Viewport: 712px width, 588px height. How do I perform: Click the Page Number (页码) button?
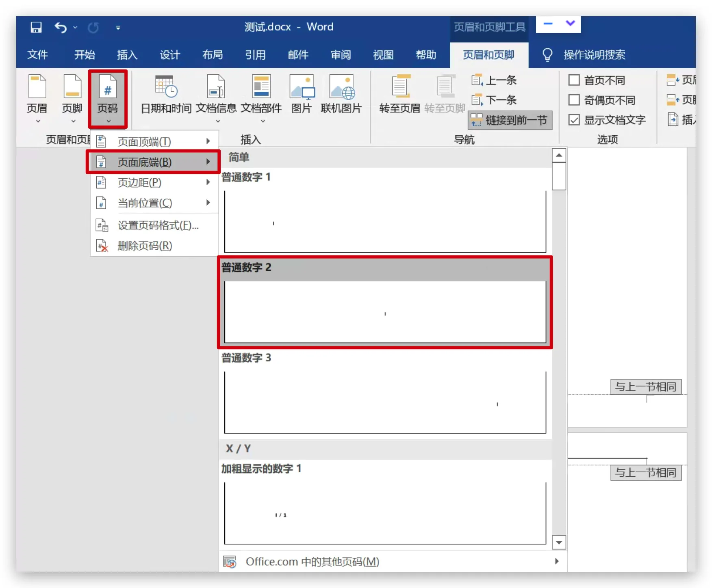click(108, 98)
